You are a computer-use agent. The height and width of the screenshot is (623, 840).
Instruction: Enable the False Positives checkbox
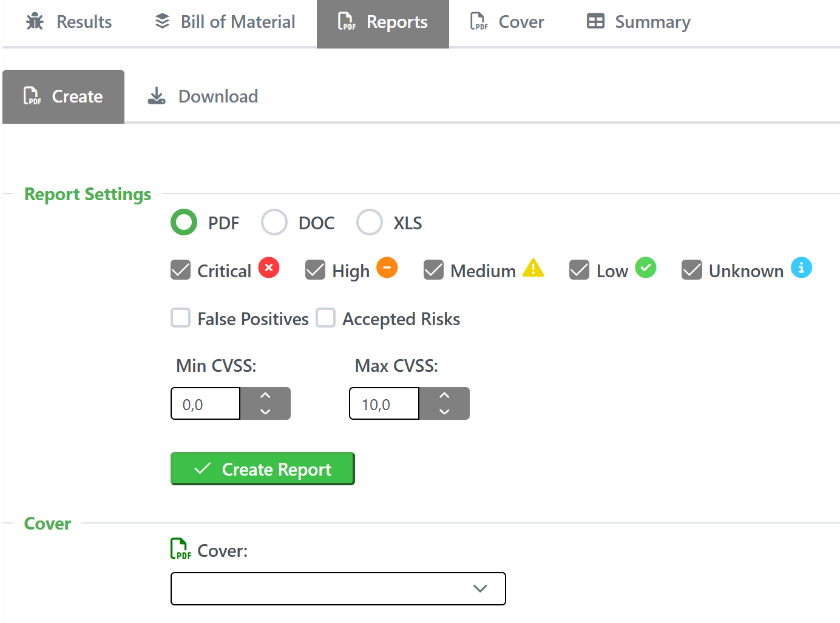click(181, 318)
